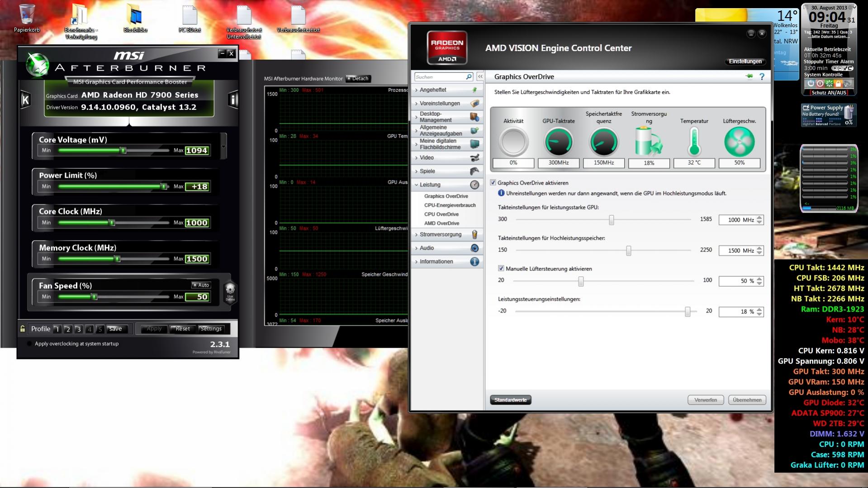Click the Übernehmen button
The height and width of the screenshot is (488, 868).
tap(747, 400)
